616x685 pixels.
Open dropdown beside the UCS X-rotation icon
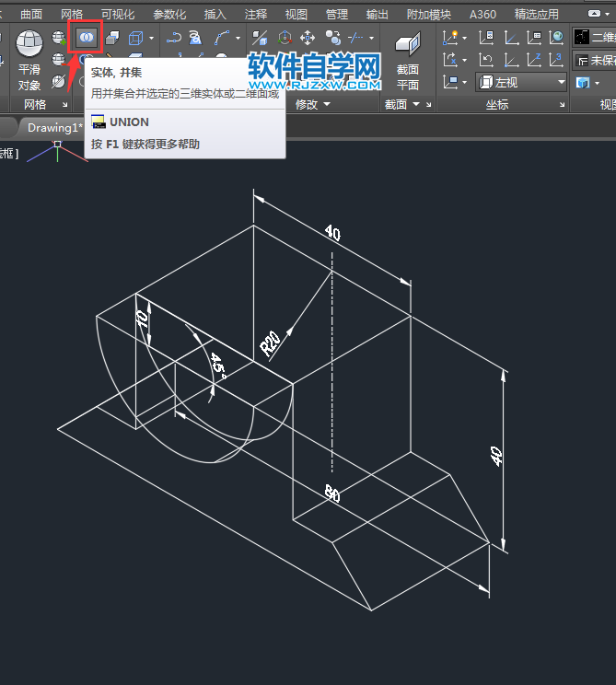pos(464,60)
